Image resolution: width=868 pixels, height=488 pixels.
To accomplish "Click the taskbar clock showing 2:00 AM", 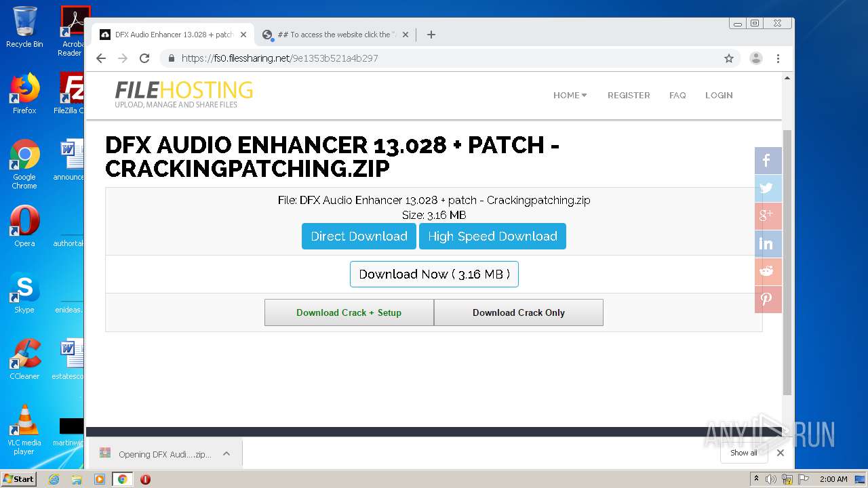I will [833, 479].
